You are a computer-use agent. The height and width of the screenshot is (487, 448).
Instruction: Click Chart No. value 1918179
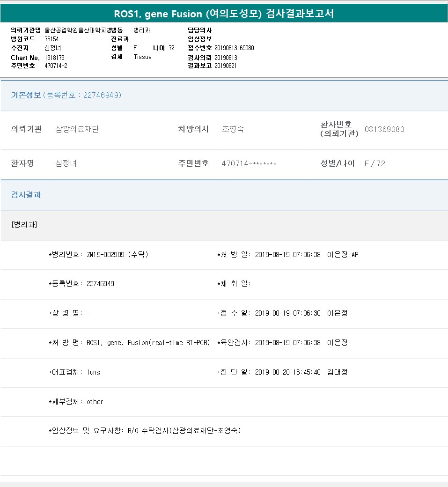54,58
